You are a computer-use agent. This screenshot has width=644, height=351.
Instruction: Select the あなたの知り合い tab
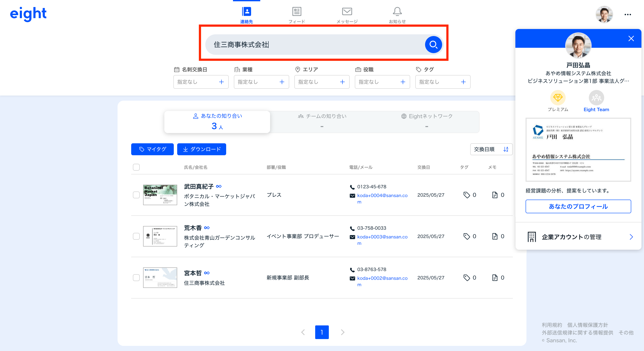tap(217, 122)
